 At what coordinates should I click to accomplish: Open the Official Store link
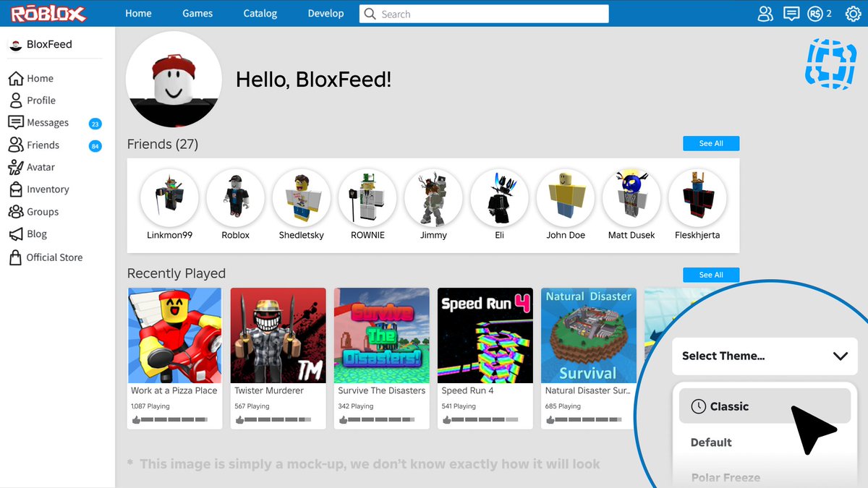pyautogui.click(x=54, y=257)
